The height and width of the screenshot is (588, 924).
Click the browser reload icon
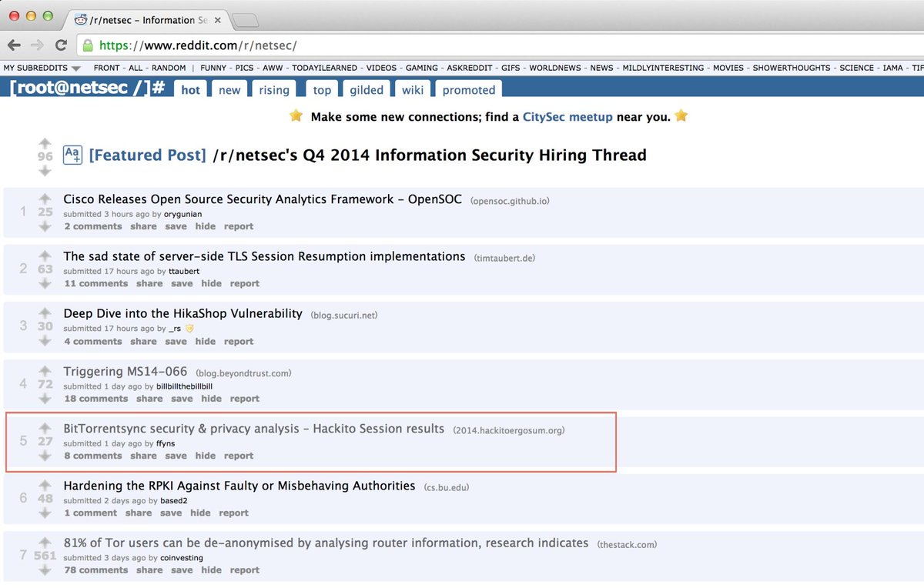(x=59, y=45)
